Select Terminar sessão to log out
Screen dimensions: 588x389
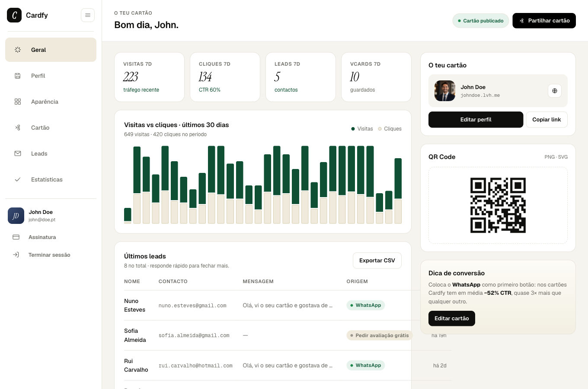51,255
